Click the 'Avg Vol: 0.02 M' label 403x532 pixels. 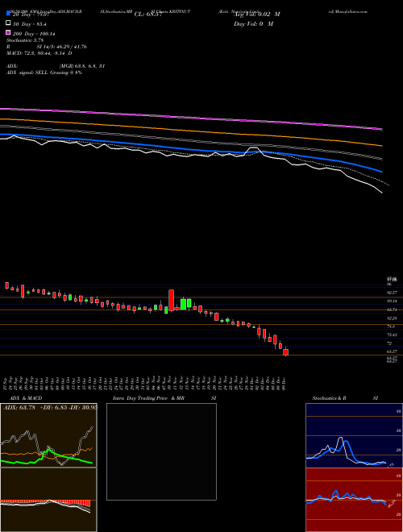[x=257, y=15]
